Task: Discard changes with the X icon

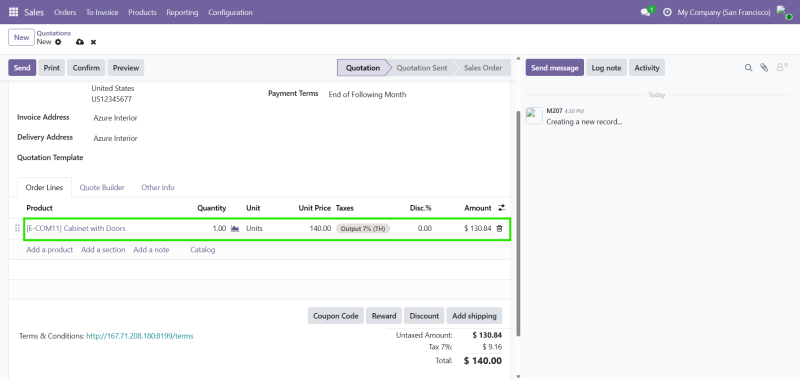Action: [x=93, y=42]
